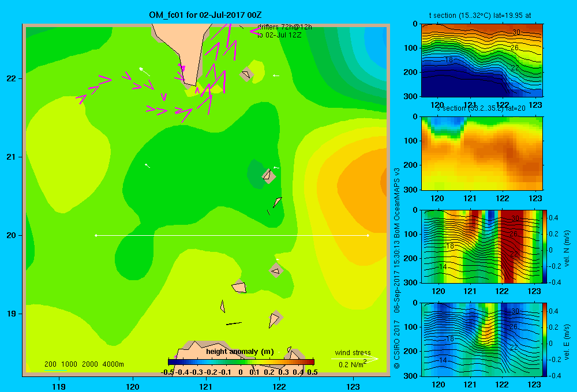Click the 0.5 tick on height anomaly scale
Screen dimensions: 577x392
312,372
